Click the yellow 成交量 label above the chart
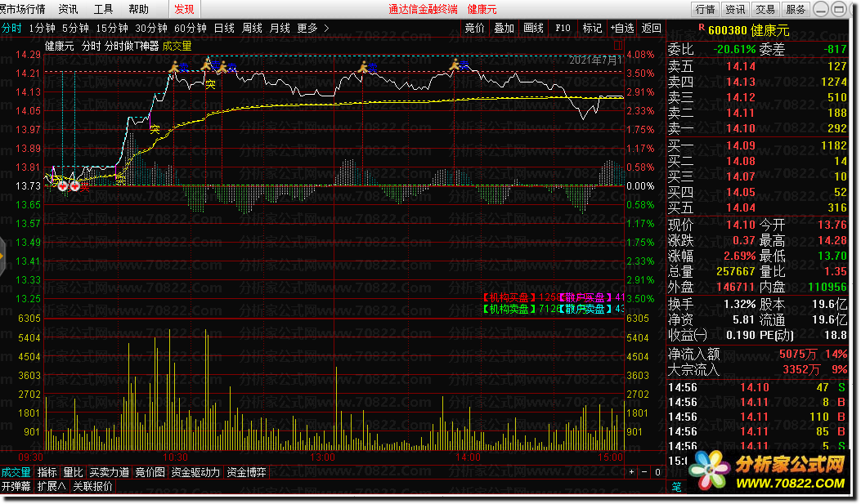This screenshot has width=861, height=504. [177, 46]
